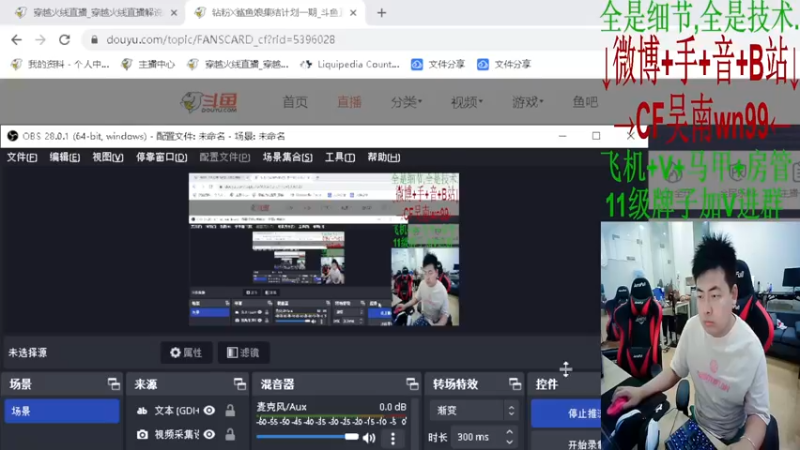Open 麦克风/Aux three-dot options menu
800x450 pixels.
[x=393, y=438]
